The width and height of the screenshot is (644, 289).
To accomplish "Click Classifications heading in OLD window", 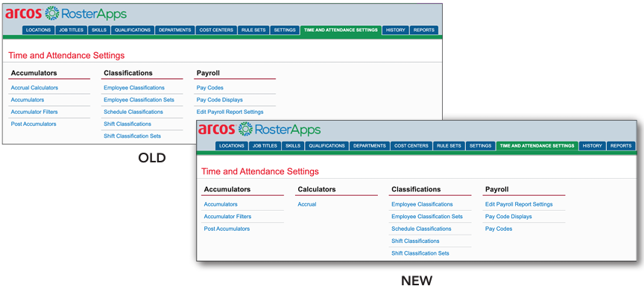I will click(x=128, y=73).
